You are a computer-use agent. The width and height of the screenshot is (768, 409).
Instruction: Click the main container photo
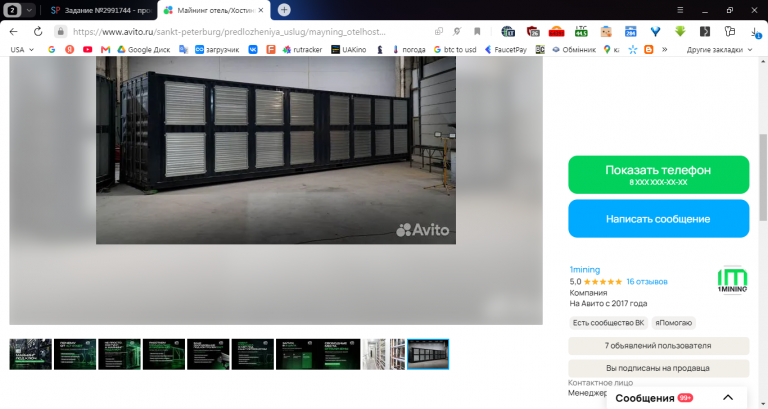[x=276, y=150]
